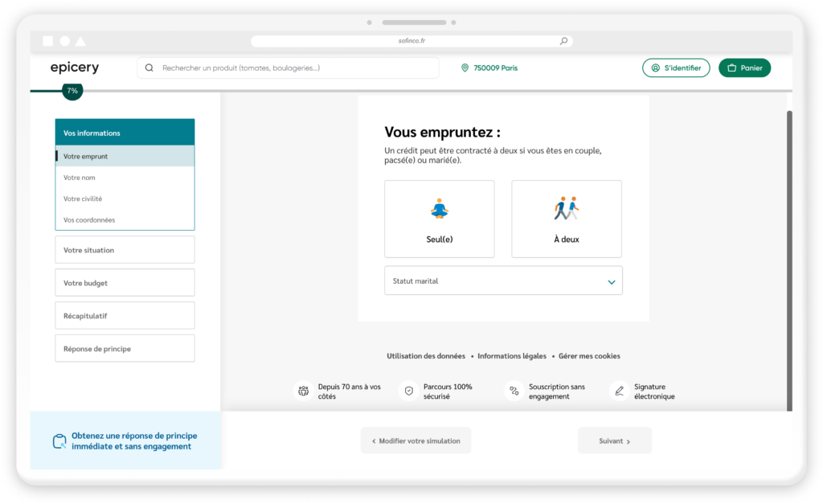The width and height of the screenshot is (823, 504).
Task: Click the 7% progress indicator marker
Action: click(x=72, y=92)
